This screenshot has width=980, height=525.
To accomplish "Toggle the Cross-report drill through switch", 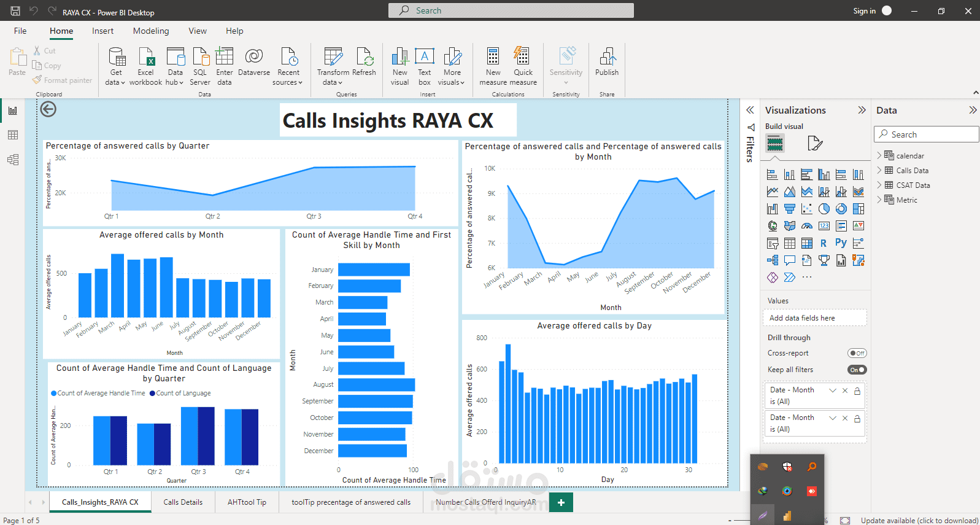I will [857, 353].
